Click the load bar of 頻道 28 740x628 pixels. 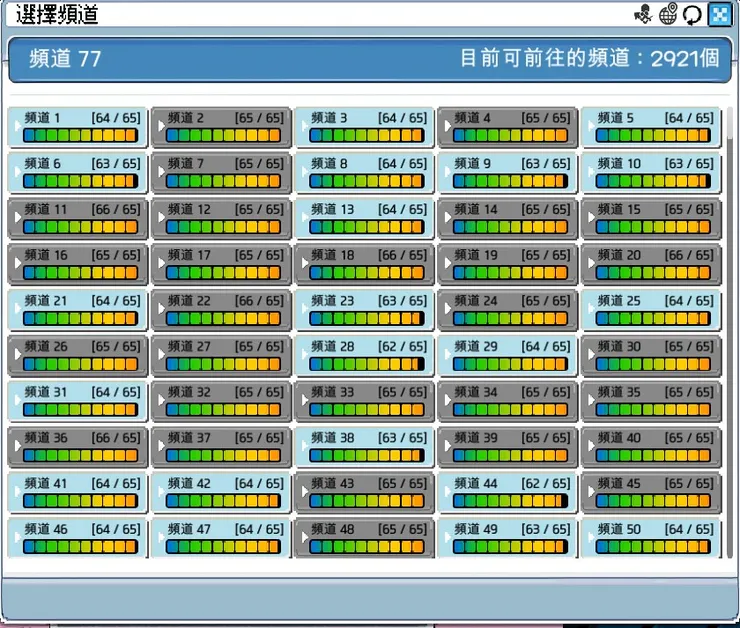click(367, 364)
